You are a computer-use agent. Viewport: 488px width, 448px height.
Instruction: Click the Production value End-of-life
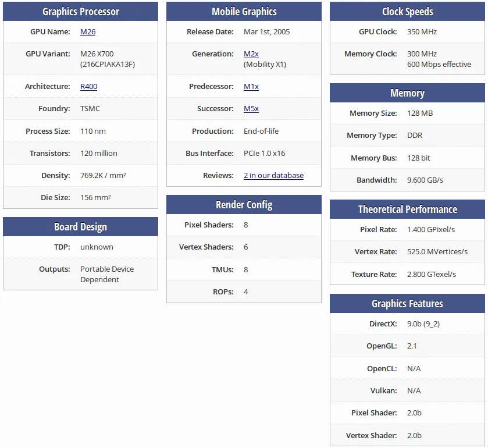261,131
